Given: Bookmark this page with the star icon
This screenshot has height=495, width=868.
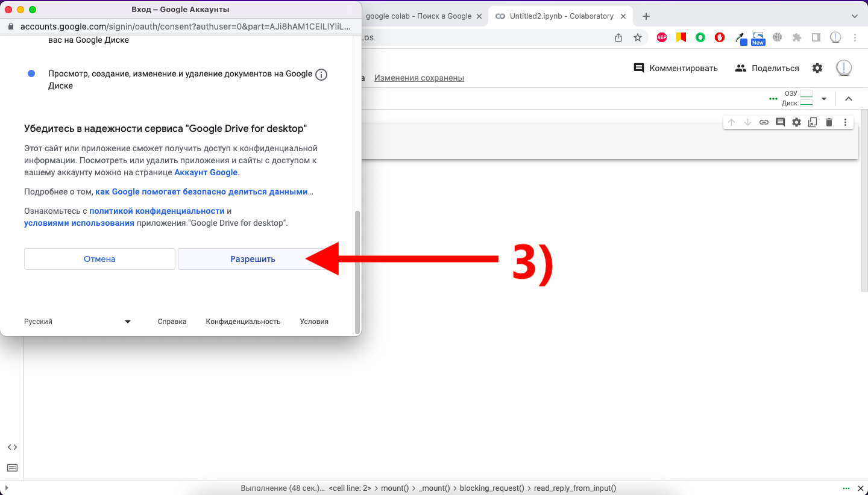Looking at the screenshot, I should click(x=637, y=37).
